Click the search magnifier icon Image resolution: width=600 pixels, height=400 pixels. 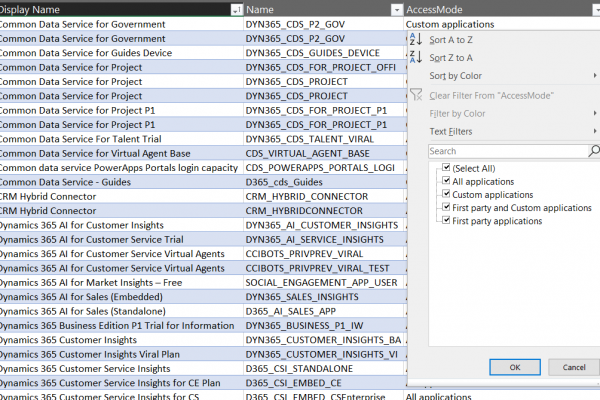click(594, 151)
